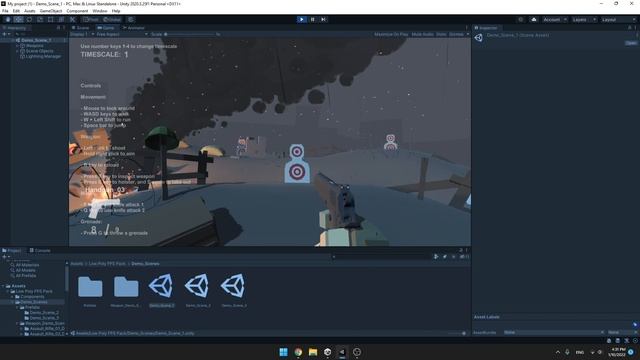Open the Assets menu
Image resolution: width=640 pixels, height=360 pixels.
pos(30,11)
